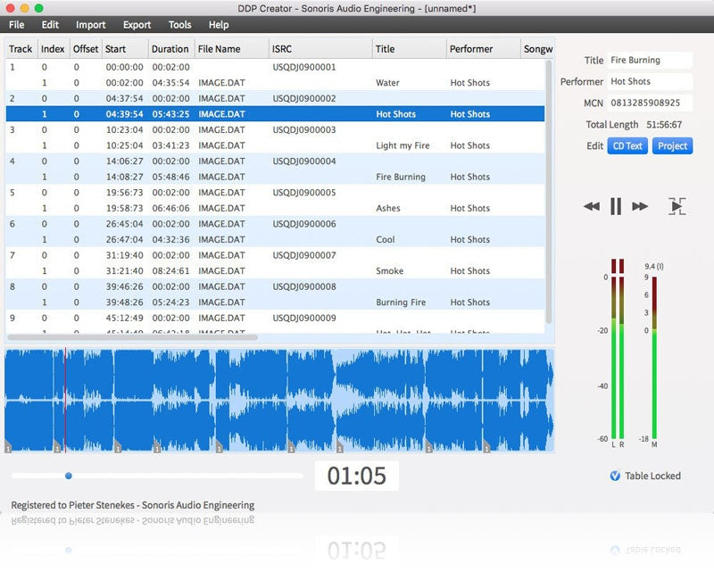This screenshot has height=588, width=714.
Task: Select the track title Burning Fire
Action: click(x=401, y=302)
